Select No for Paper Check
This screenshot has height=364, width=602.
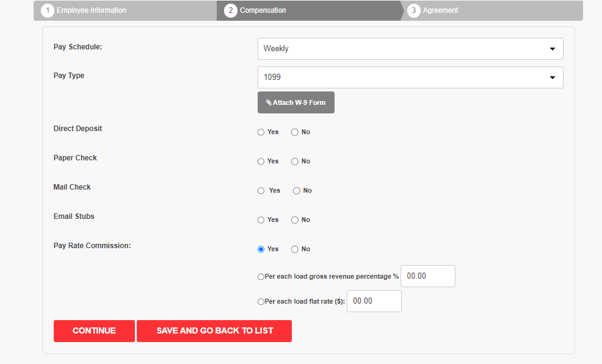point(294,162)
